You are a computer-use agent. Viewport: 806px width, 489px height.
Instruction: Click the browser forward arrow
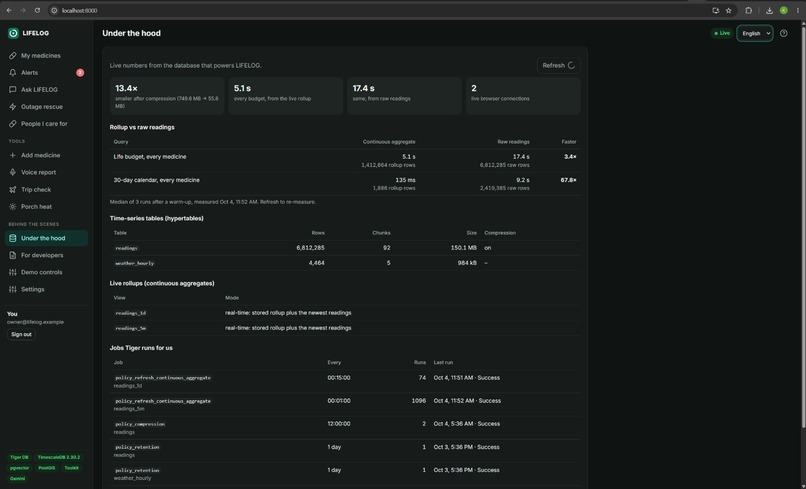(x=23, y=10)
